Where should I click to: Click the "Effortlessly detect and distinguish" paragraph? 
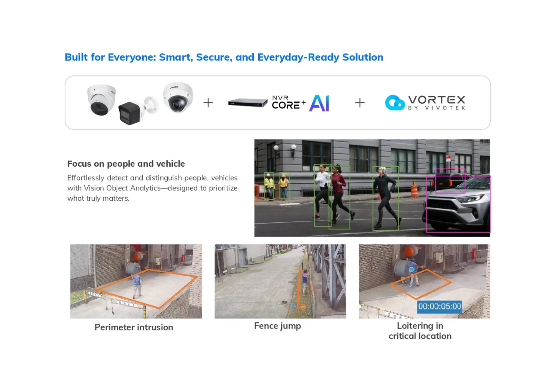coord(152,188)
